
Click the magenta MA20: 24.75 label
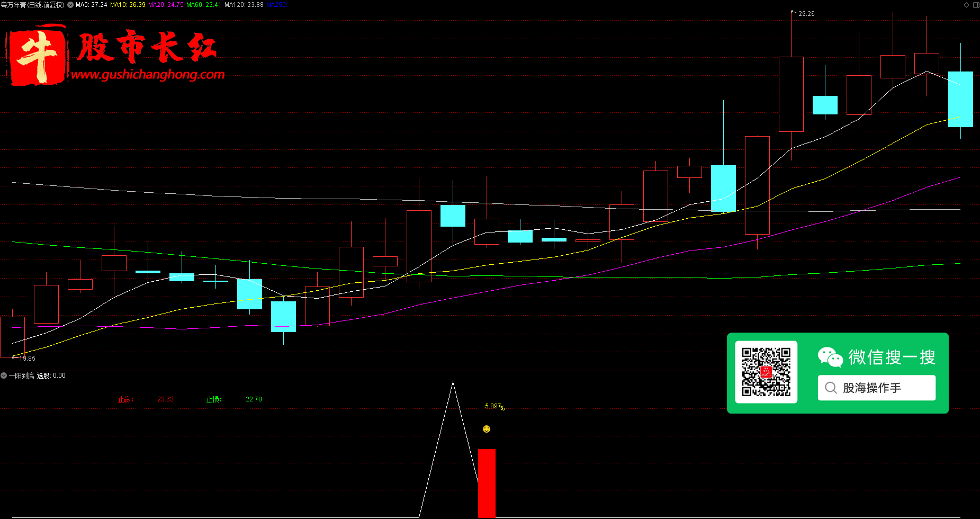coord(166,5)
